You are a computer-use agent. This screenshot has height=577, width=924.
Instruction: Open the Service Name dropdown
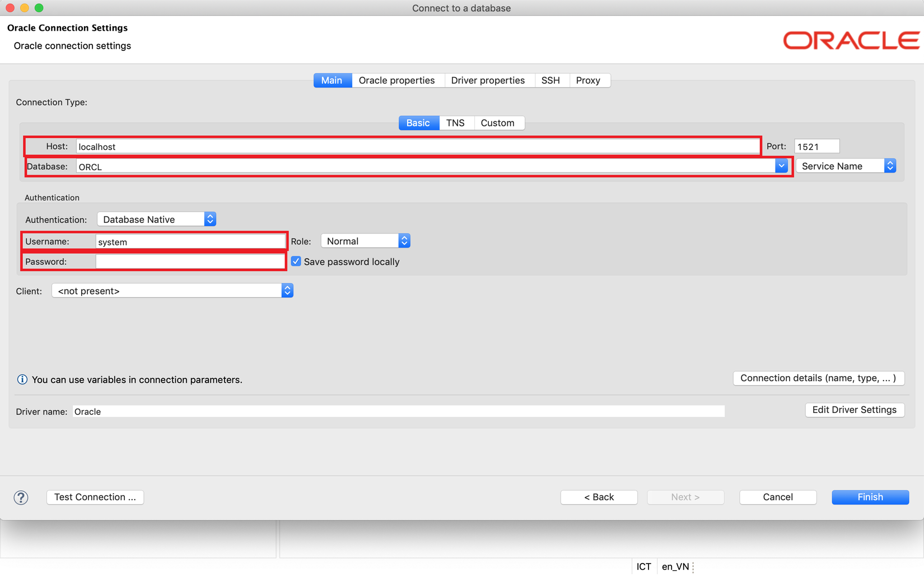[846, 166]
